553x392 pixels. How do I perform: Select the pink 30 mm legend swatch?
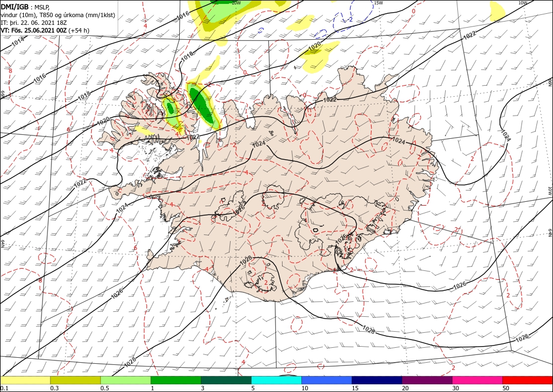coord(478,380)
